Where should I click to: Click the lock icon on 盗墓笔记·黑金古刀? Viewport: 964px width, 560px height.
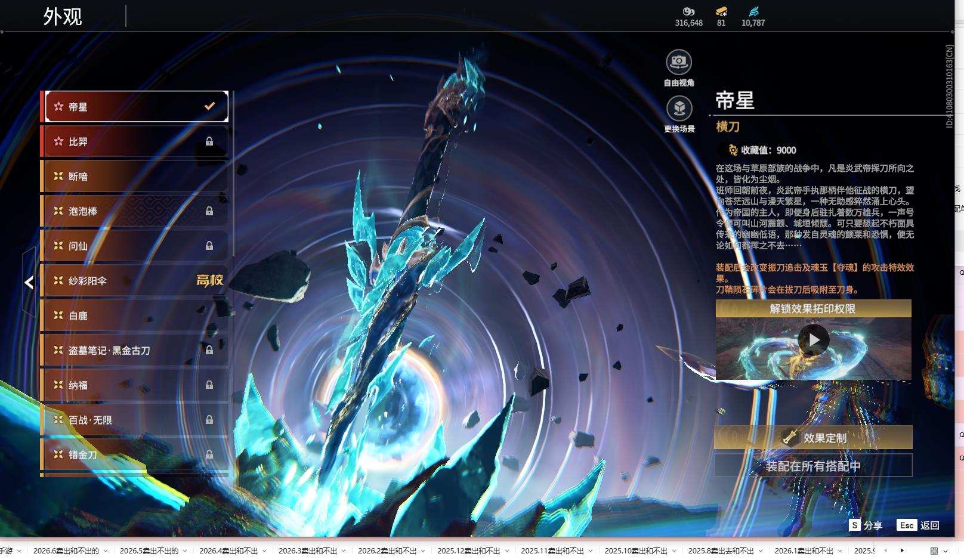(x=209, y=350)
